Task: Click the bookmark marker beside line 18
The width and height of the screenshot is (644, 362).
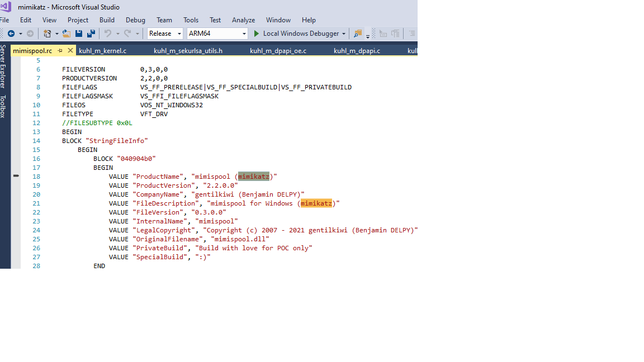Action: point(16,175)
